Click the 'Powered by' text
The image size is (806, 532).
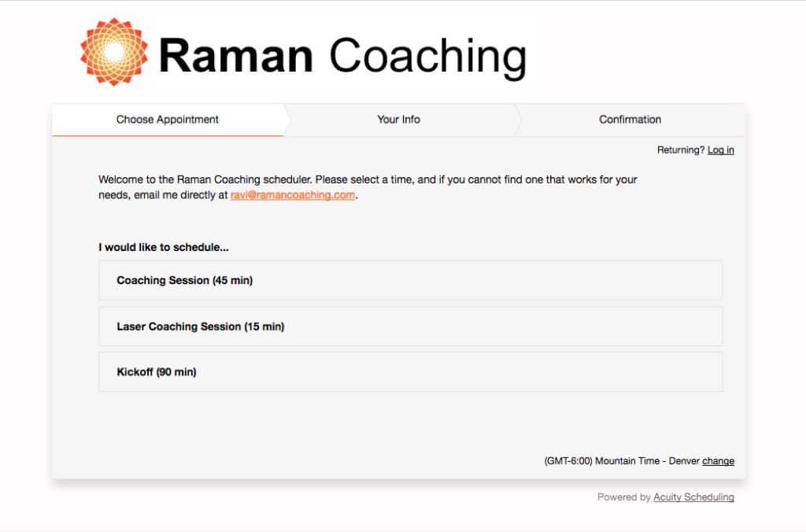point(624,497)
